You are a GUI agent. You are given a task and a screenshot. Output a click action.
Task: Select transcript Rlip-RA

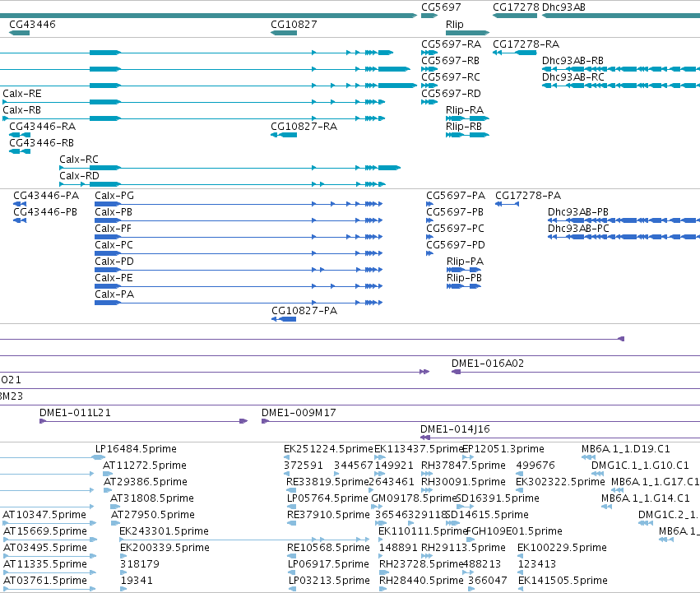coord(465,110)
